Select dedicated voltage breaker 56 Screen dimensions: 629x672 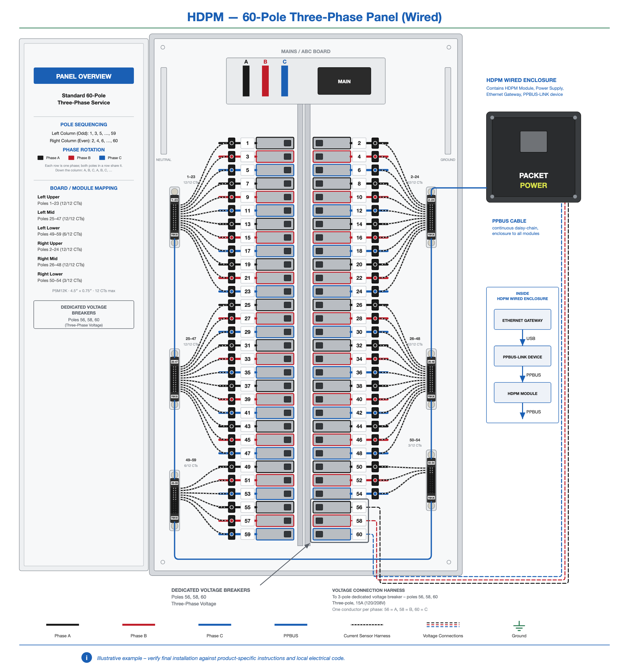tap(332, 507)
